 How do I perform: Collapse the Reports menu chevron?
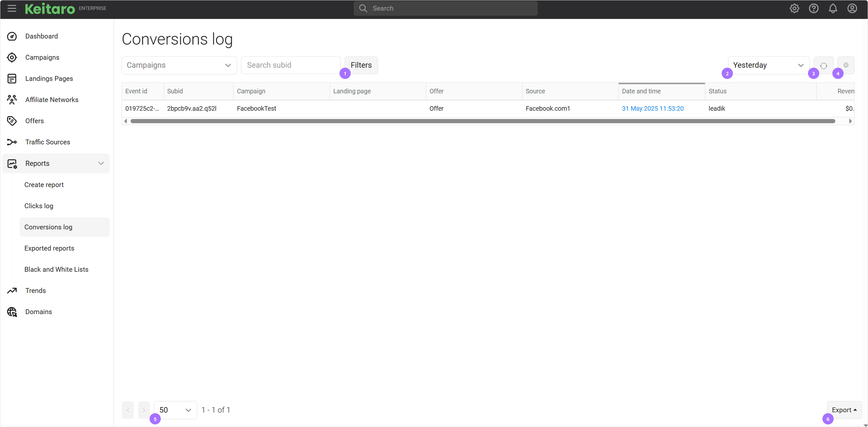click(x=101, y=164)
